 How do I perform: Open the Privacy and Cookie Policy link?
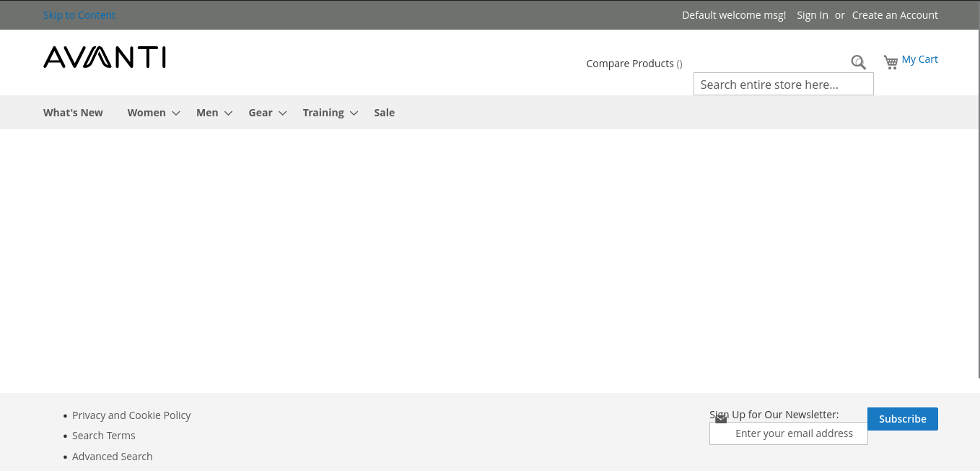pyautogui.click(x=131, y=415)
